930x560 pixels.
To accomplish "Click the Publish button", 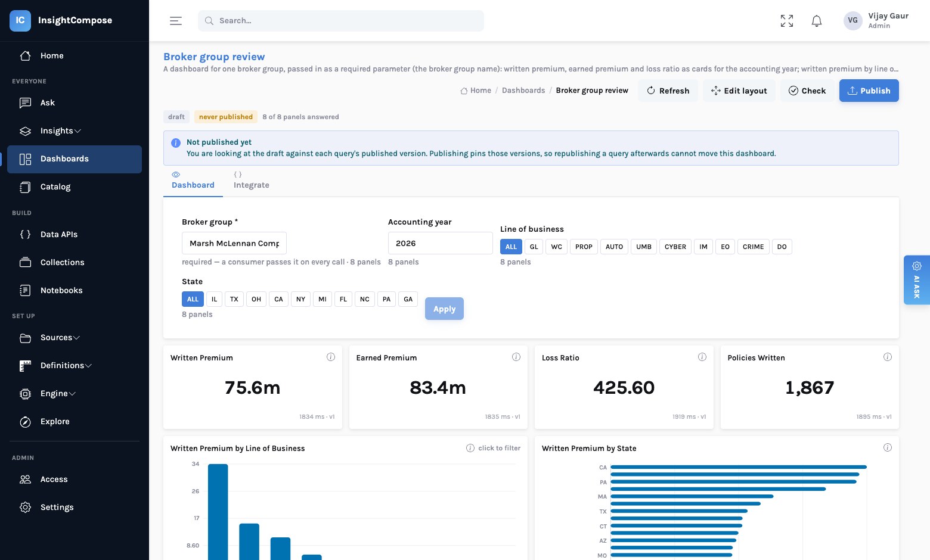I will (x=869, y=91).
